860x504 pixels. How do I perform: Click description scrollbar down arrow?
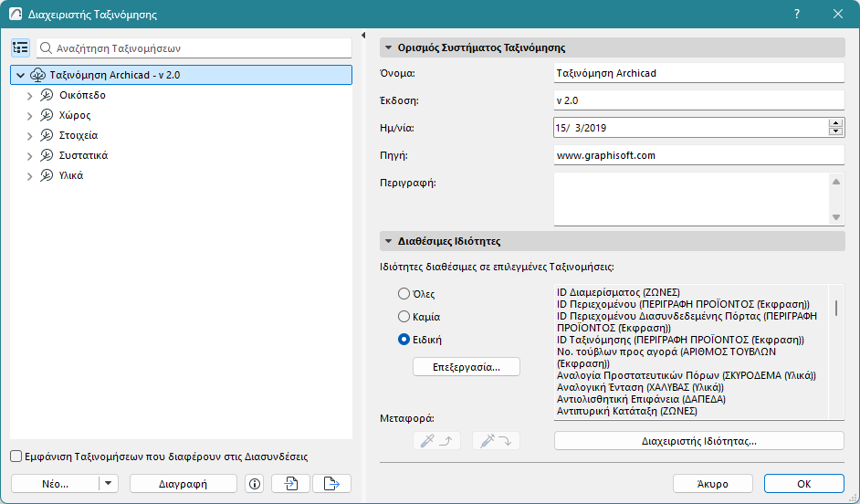coord(836,217)
